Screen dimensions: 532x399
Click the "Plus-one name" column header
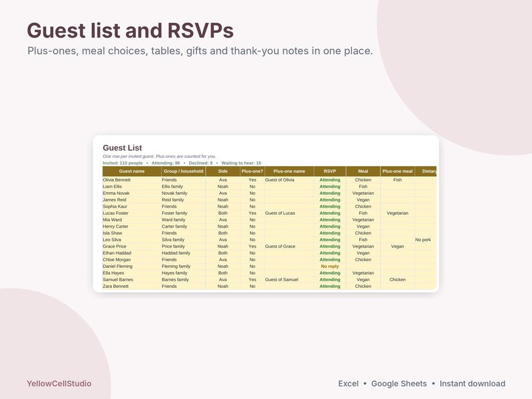point(289,171)
